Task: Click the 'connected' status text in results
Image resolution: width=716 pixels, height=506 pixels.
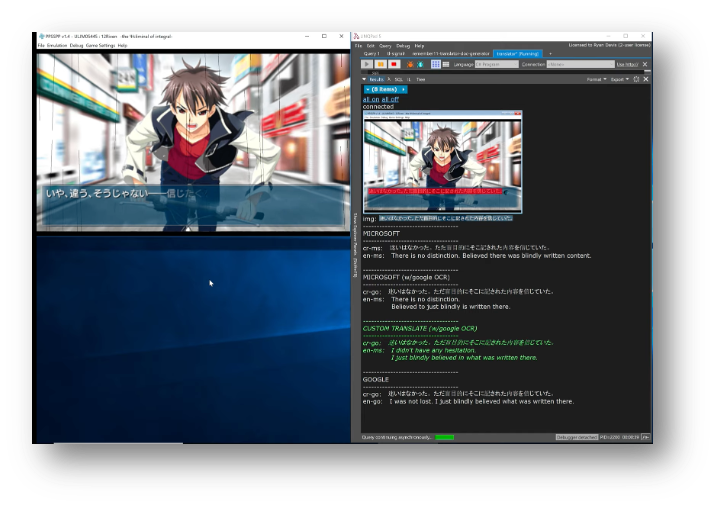Action: (x=378, y=106)
